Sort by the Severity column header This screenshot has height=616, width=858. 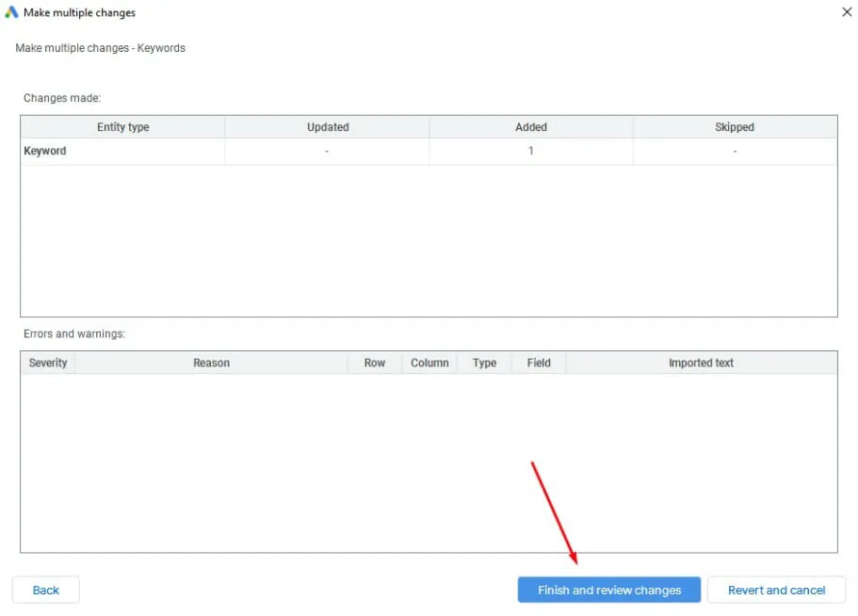pyautogui.click(x=48, y=363)
